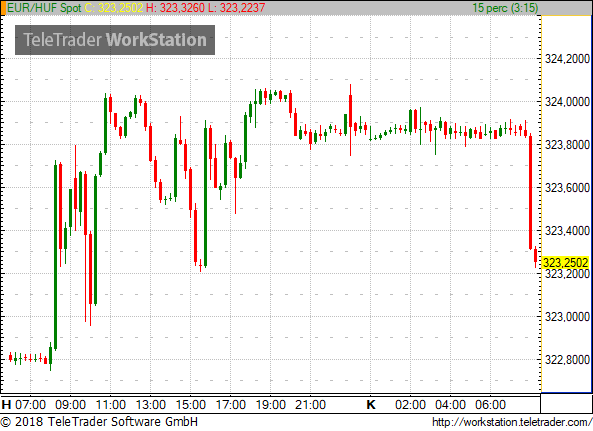Click the yellow-highlighted current price tag 323,2502

(x=566, y=262)
